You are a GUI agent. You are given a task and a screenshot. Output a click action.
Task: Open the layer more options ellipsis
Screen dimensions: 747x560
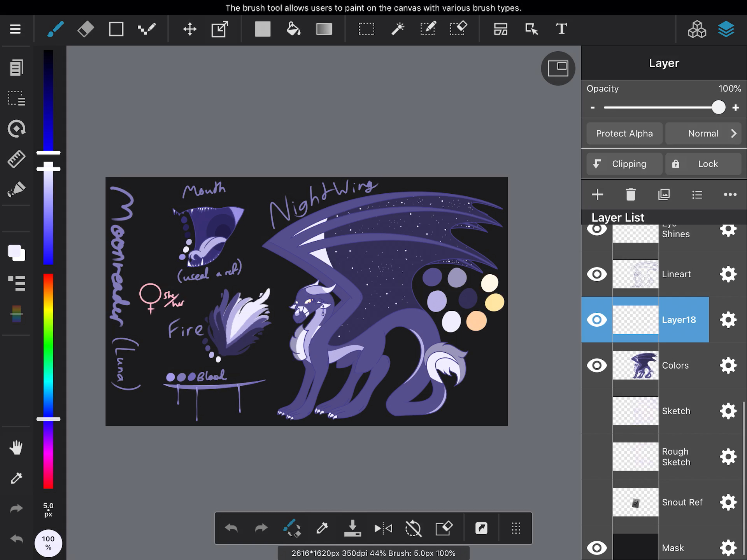(730, 194)
